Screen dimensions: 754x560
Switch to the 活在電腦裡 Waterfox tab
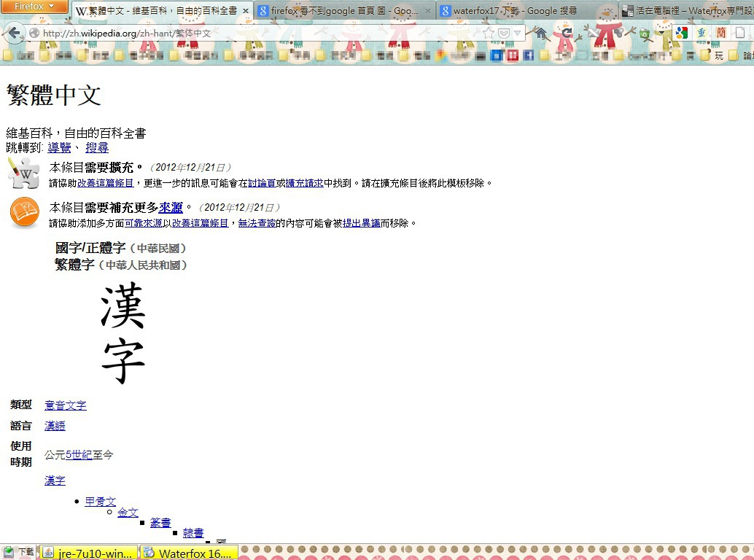click(688, 11)
